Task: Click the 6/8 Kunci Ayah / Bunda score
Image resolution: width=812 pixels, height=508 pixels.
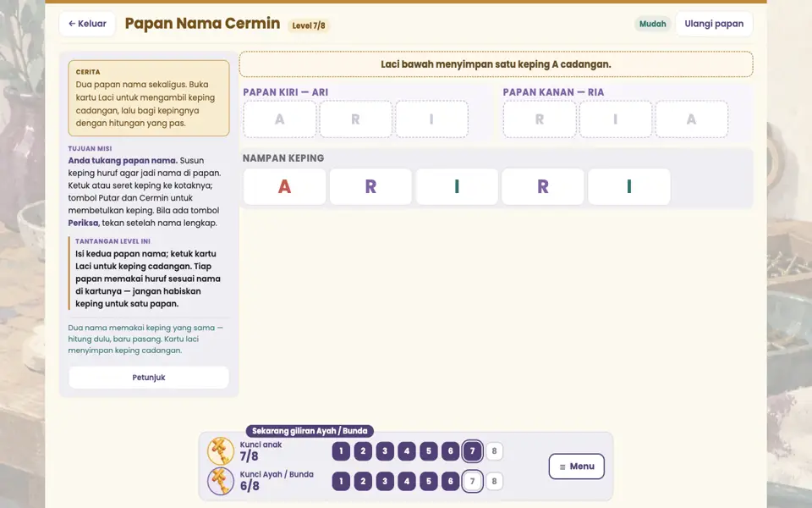Action: (x=249, y=486)
